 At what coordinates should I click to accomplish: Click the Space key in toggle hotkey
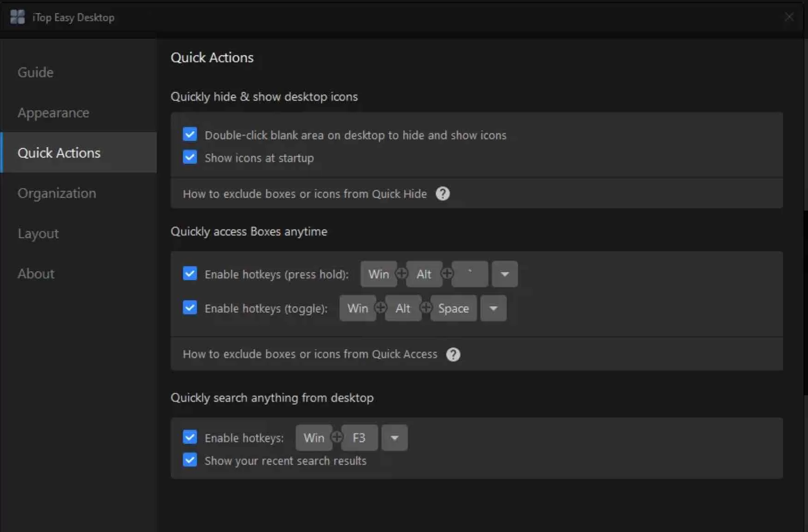coord(453,308)
